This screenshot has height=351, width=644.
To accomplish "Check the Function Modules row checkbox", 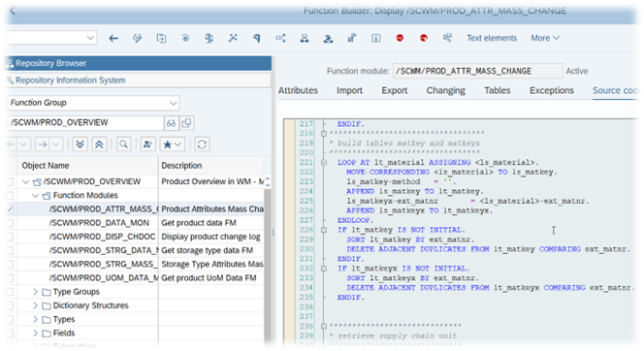I will point(10,196).
